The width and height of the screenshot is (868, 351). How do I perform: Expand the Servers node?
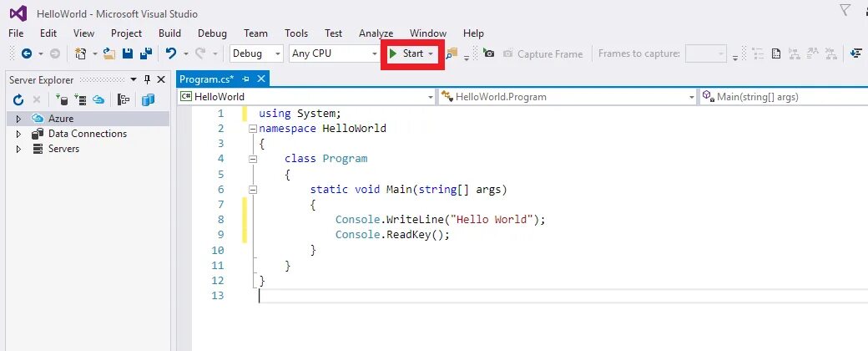[18, 149]
